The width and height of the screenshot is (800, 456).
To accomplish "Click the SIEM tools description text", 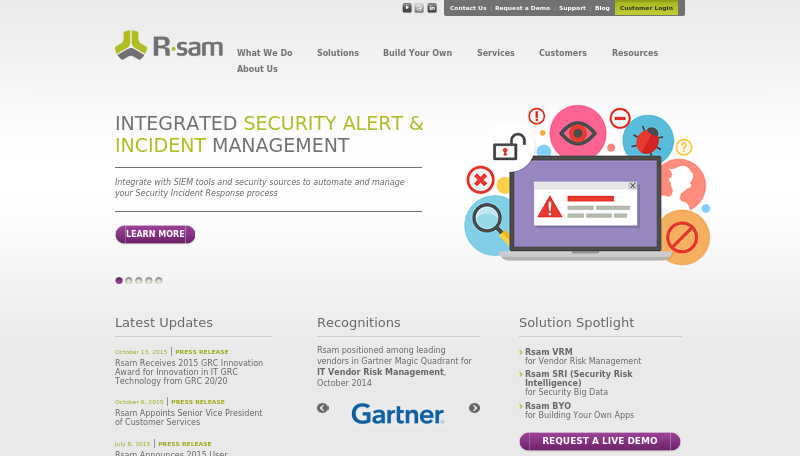I will point(260,187).
